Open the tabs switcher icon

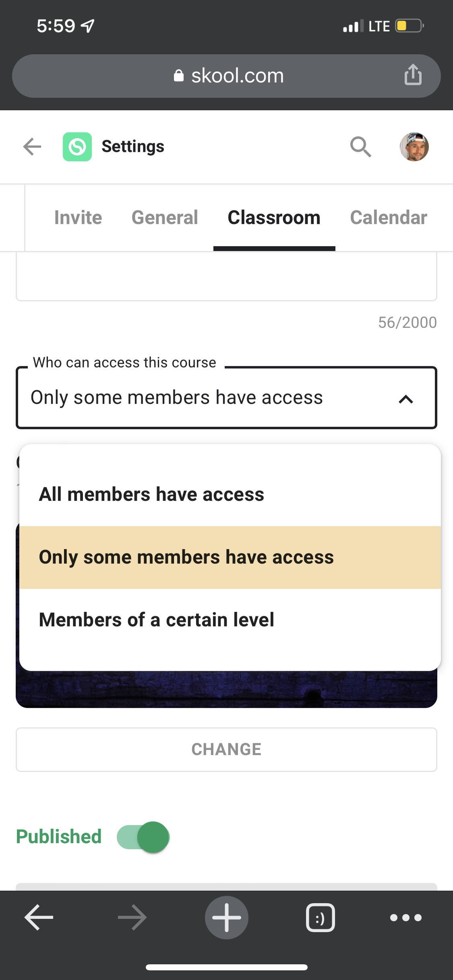pos(320,917)
